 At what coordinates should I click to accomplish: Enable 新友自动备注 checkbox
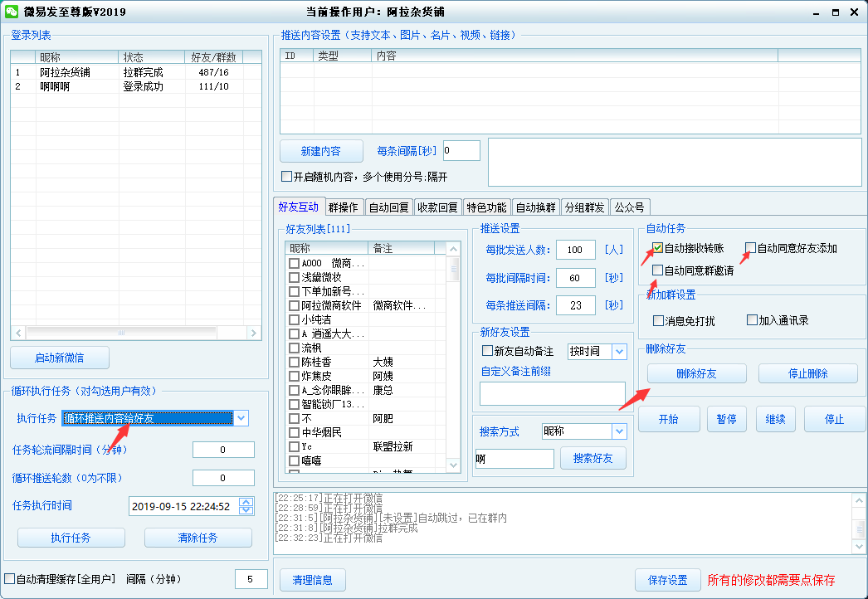[x=487, y=350]
